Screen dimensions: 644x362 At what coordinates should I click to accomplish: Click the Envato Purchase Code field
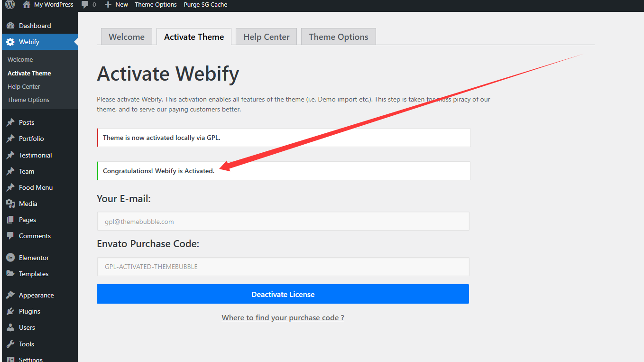[283, 267]
